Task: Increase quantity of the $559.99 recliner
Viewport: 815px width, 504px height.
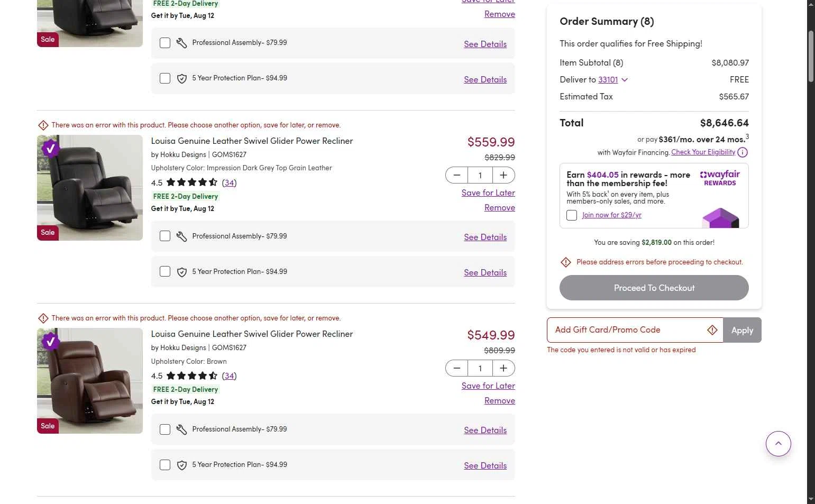Action: [503, 175]
